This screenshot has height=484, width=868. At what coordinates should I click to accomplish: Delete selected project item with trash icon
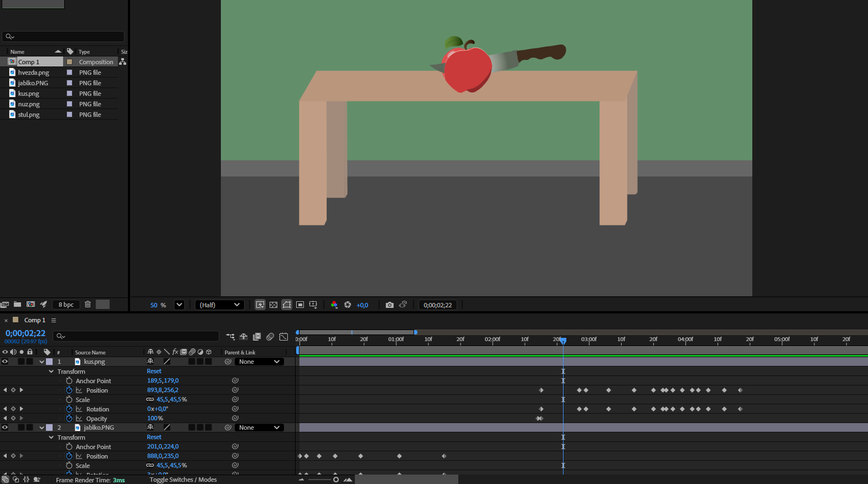(x=87, y=305)
